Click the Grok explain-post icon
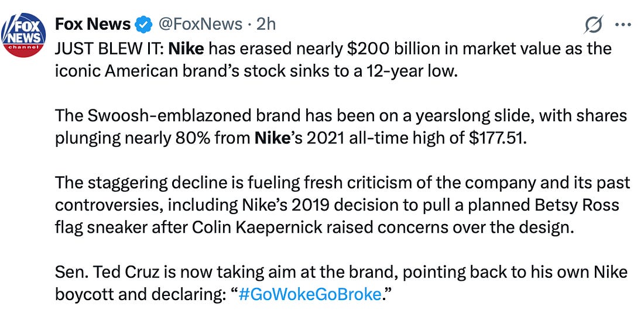 [594, 25]
